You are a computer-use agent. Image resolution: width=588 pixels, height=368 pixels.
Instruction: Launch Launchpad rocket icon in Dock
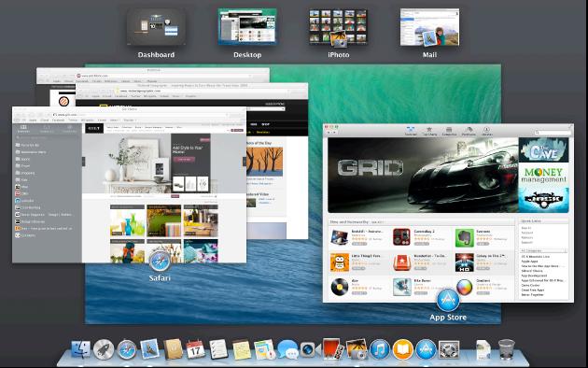coord(104,349)
